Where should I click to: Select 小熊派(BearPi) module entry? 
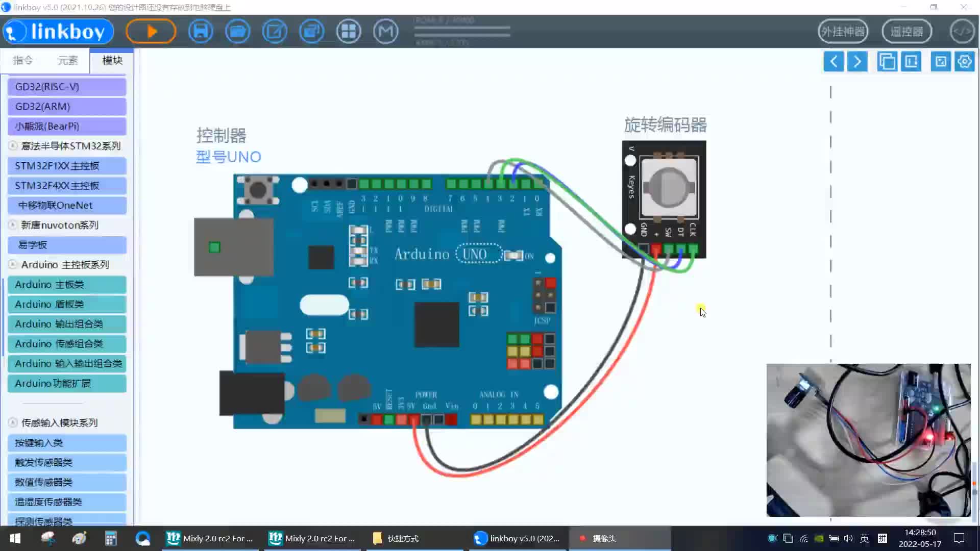67,127
